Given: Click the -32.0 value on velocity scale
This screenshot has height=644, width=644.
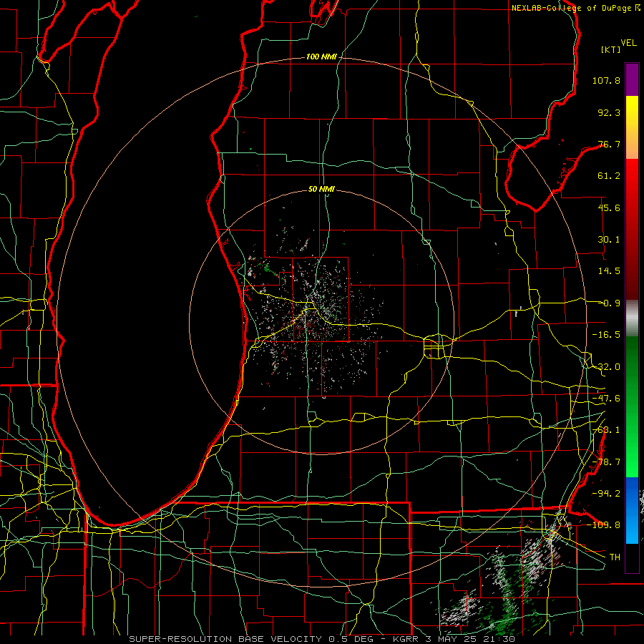Looking at the screenshot, I should tap(606, 367).
